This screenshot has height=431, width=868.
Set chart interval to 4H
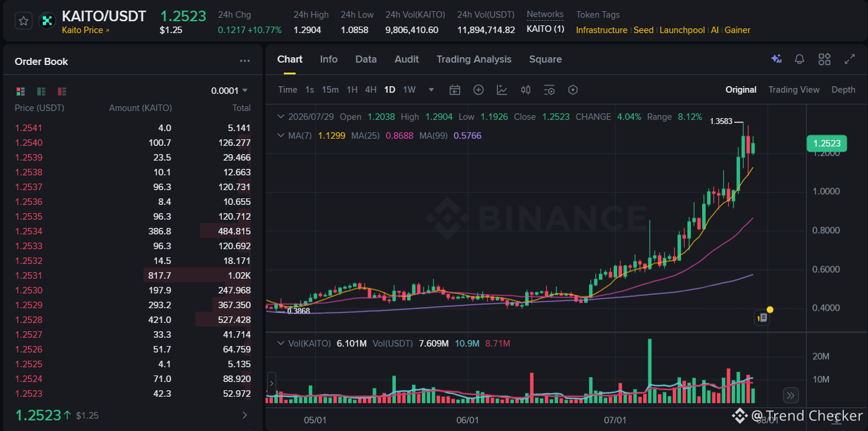click(x=371, y=90)
